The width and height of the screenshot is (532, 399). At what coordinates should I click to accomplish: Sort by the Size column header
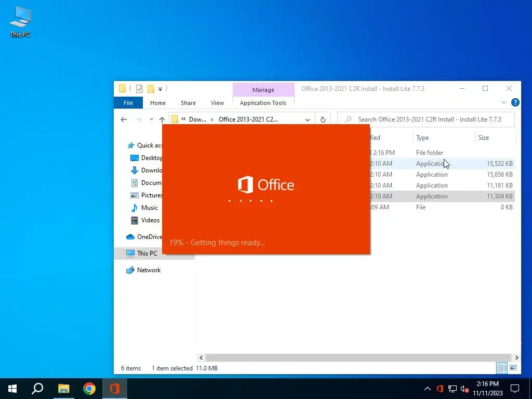[484, 137]
